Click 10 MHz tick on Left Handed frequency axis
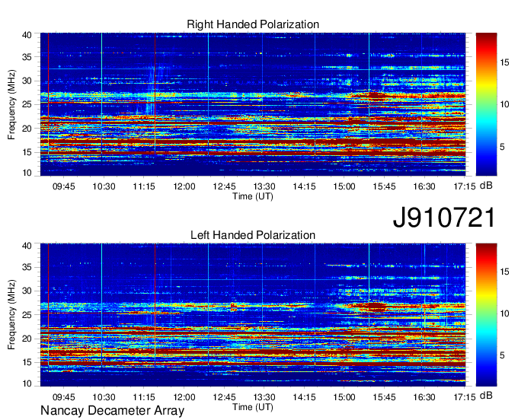Image resolution: width=518 pixels, height=420 pixels. (27, 383)
